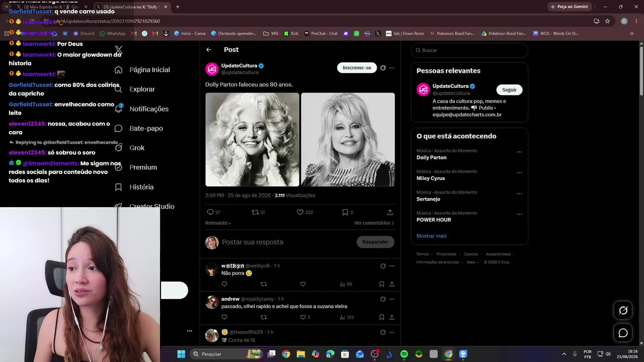Reply to welkyn0's comment
644x362 pixels.
tap(224, 284)
